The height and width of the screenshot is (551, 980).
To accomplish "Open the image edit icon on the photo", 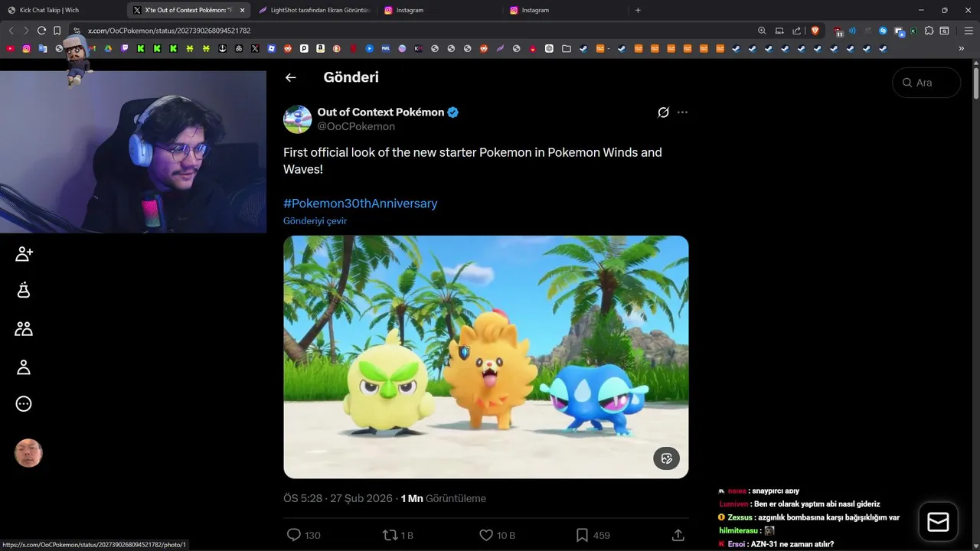I will point(666,458).
